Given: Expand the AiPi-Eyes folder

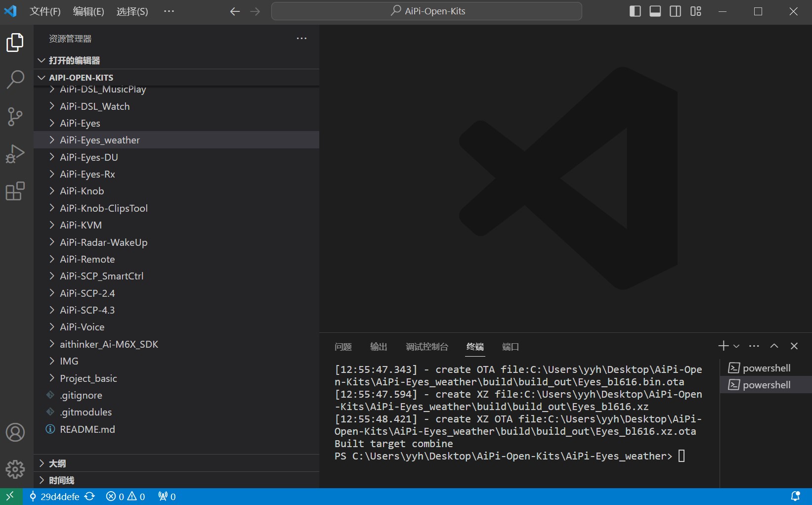Looking at the screenshot, I should [176, 123].
